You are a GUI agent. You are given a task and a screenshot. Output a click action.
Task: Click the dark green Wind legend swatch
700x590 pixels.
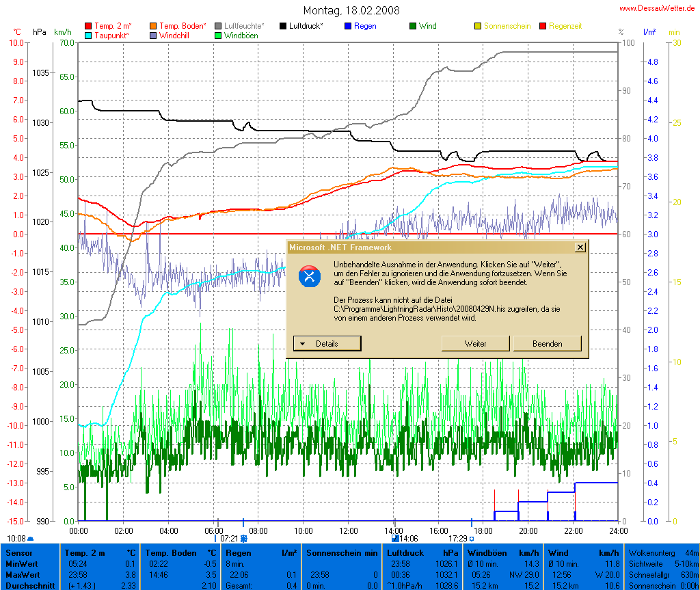pos(413,26)
